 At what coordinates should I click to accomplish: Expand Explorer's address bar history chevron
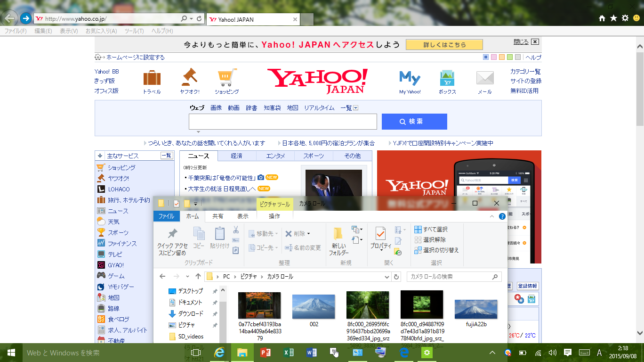click(x=387, y=277)
